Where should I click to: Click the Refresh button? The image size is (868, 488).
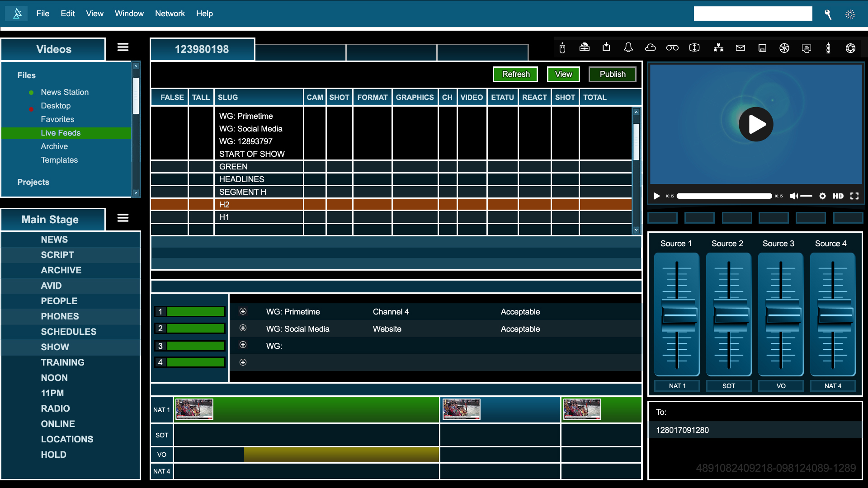coord(515,74)
